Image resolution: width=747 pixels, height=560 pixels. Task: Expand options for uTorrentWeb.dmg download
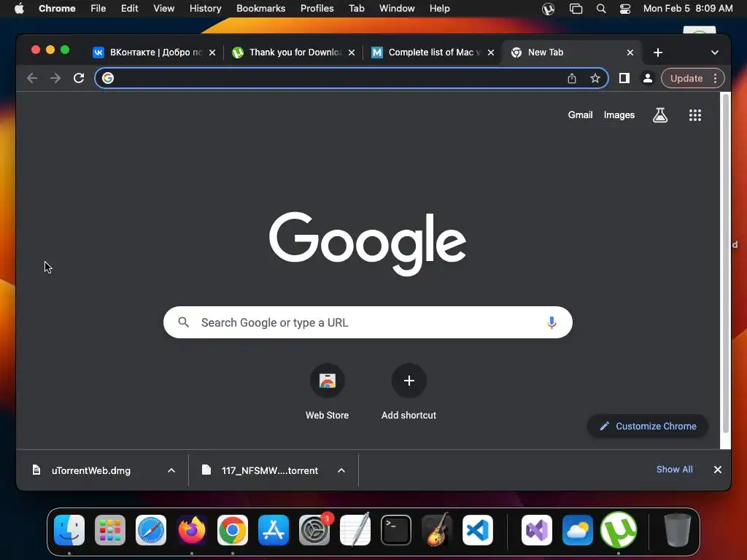pos(171,470)
